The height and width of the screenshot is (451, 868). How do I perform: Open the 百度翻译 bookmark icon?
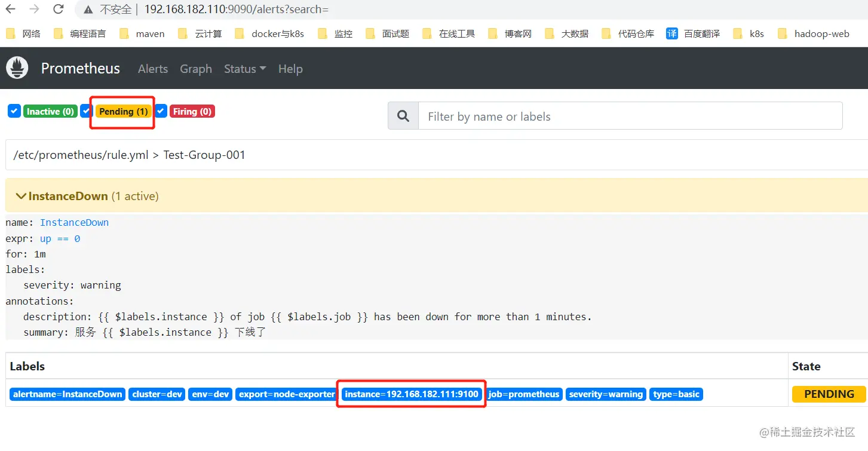pos(672,33)
